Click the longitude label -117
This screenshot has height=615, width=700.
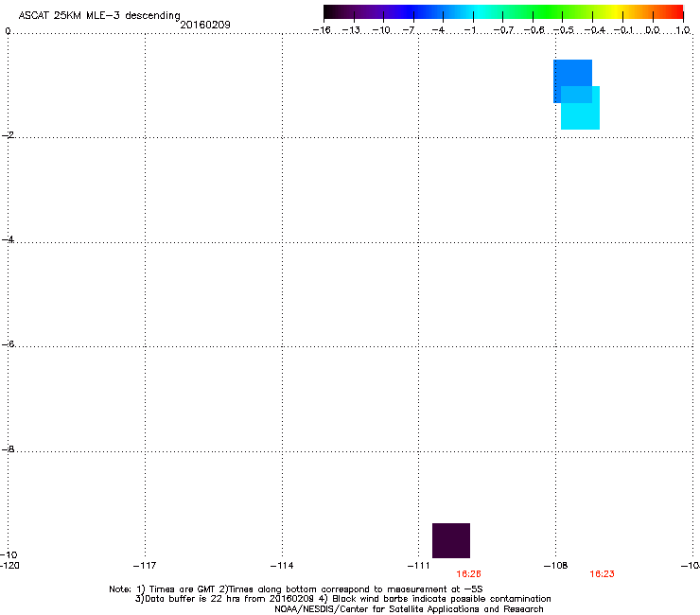tap(145, 566)
